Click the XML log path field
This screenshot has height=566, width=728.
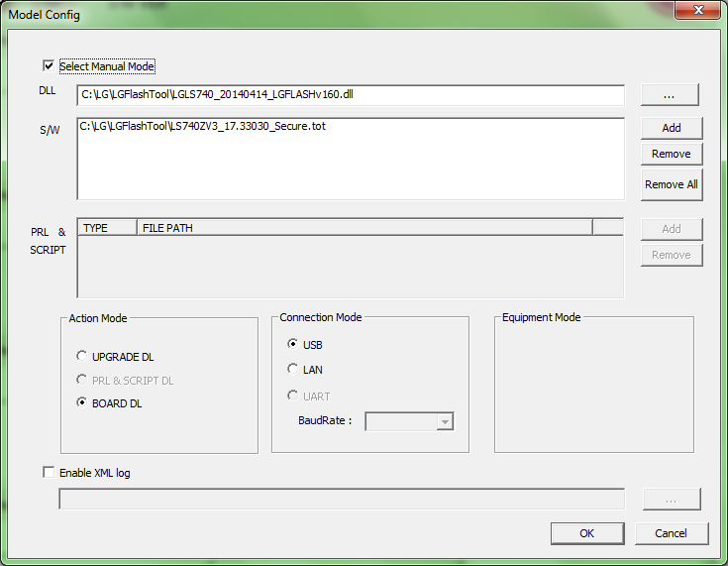tap(342, 499)
